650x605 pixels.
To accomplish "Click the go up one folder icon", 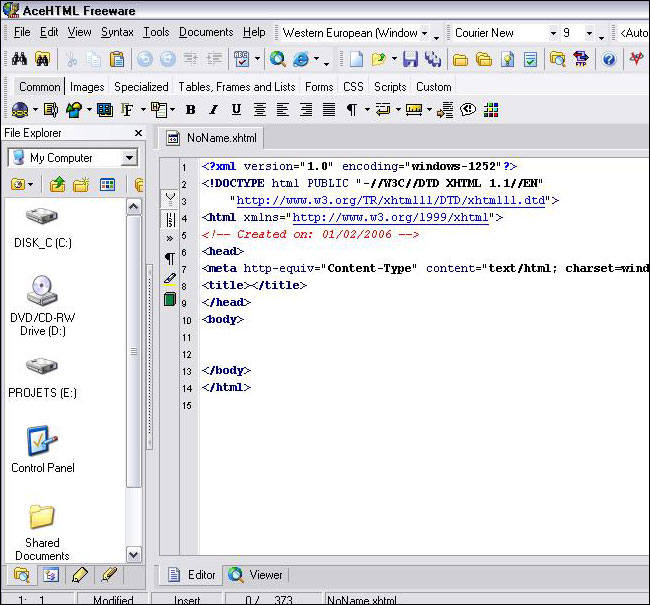I will (58, 184).
